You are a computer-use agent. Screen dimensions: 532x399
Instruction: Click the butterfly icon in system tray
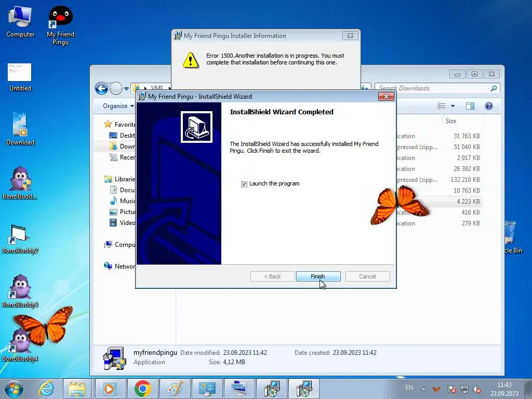[x=436, y=389]
